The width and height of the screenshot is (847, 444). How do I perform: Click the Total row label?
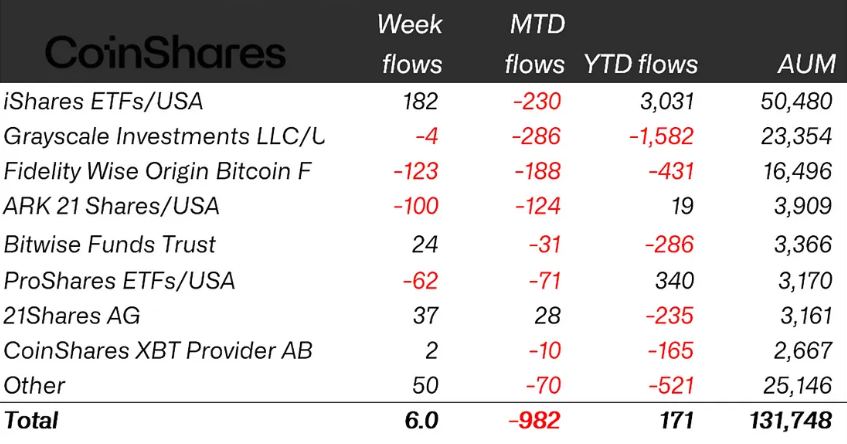point(32,421)
